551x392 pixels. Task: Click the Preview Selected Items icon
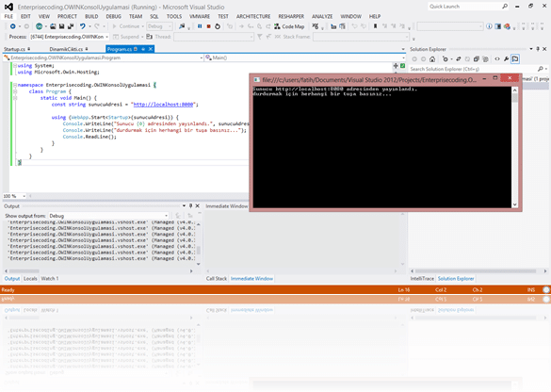(515, 59)
